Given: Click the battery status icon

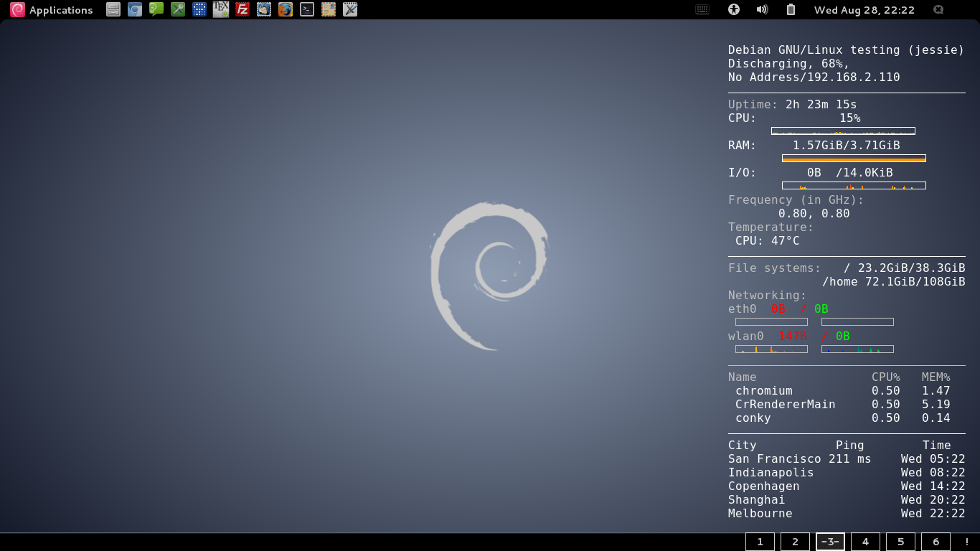Looking at the screenshot, I should (x=791, y=10).
